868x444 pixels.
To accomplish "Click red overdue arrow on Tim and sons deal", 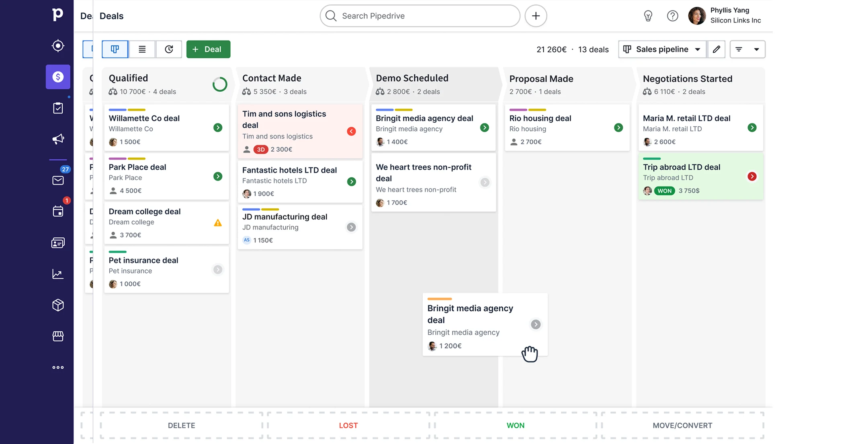I will coord(351,131).
